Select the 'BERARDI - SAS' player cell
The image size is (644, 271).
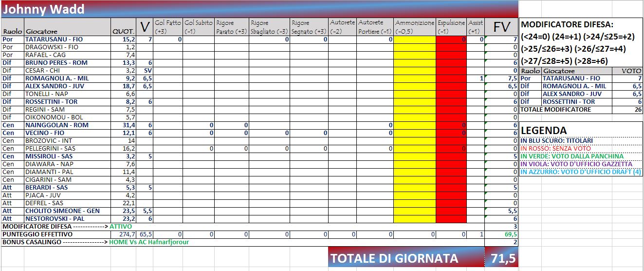(x=67, y=187)
